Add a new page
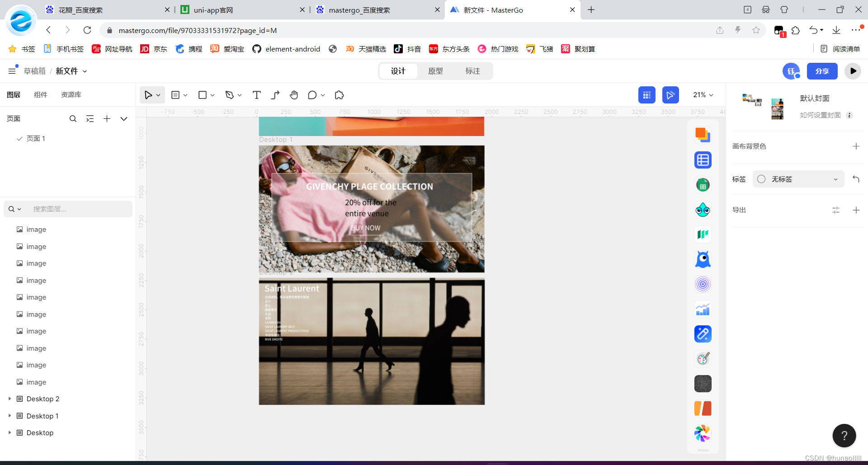Viewport: 868px width, 465px height. (x=107, y=119)
